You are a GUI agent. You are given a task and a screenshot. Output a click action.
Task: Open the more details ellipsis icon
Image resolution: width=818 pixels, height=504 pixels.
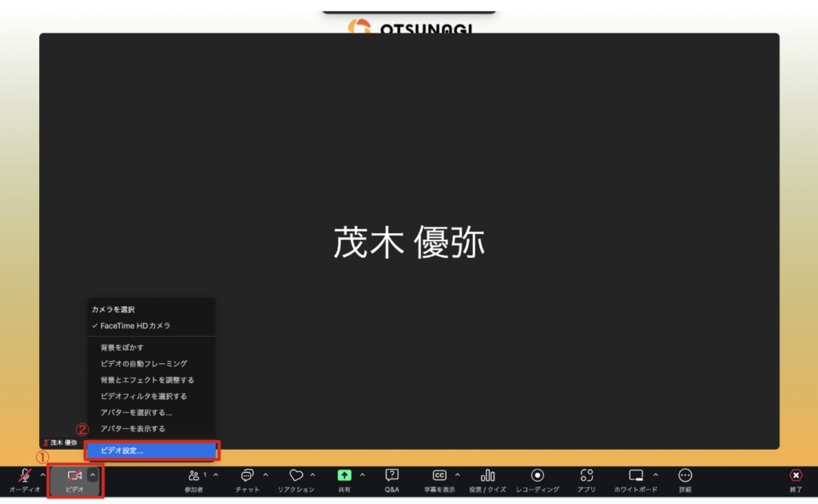(685, 475)
